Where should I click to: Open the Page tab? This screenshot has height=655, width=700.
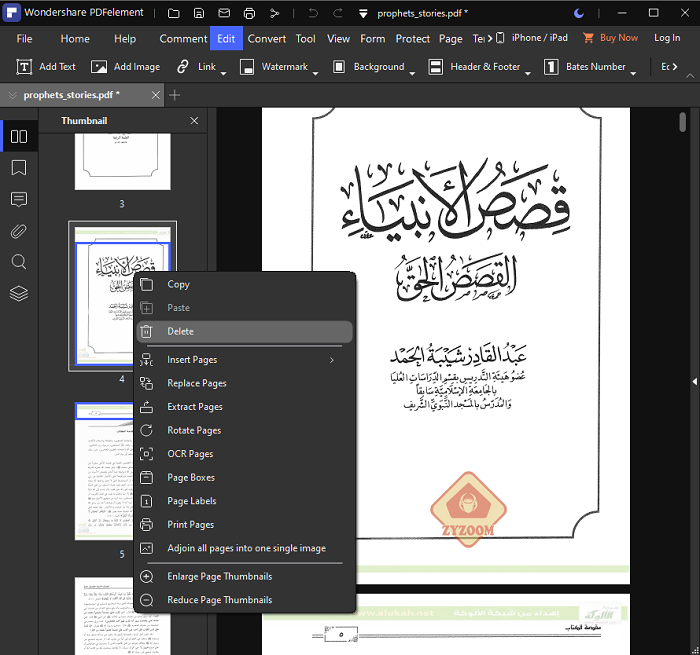pyautogui.click(x=450, y=39)
